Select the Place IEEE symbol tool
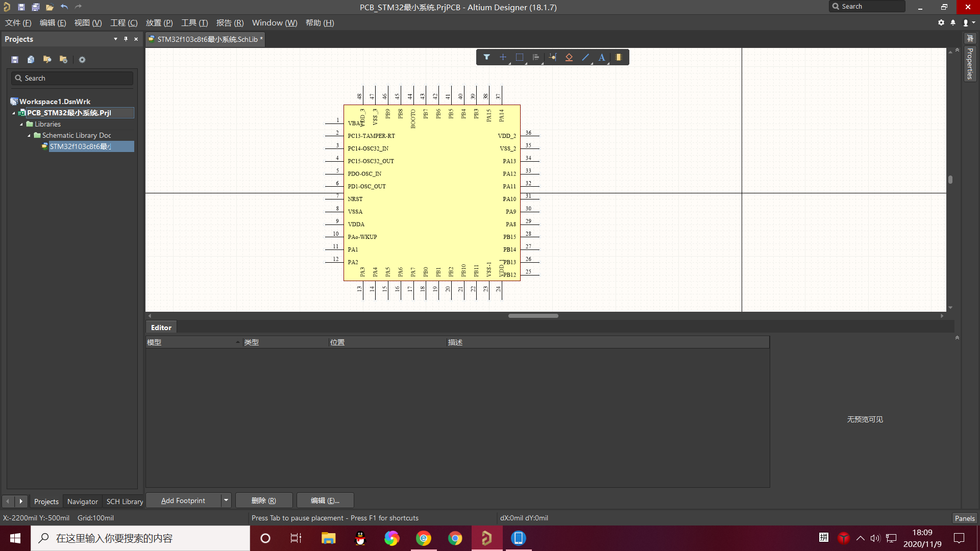Image resolution: width=980 pixels, height=551 pixels. pyautogui.click(x=569, y=57)
